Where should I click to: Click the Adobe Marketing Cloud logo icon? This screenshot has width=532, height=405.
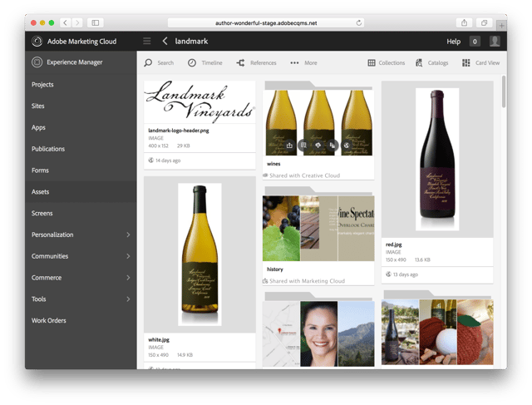tap(37, 41)
